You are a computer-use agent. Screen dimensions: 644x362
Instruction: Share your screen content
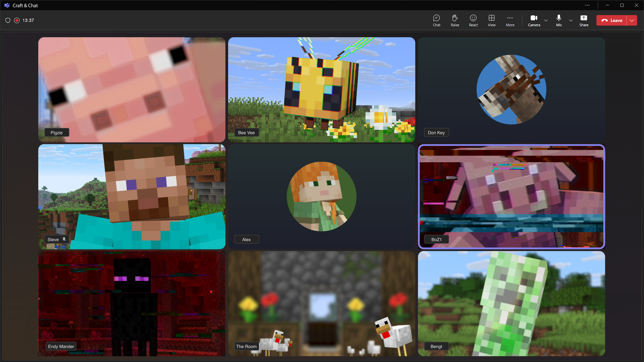[584, 20]
